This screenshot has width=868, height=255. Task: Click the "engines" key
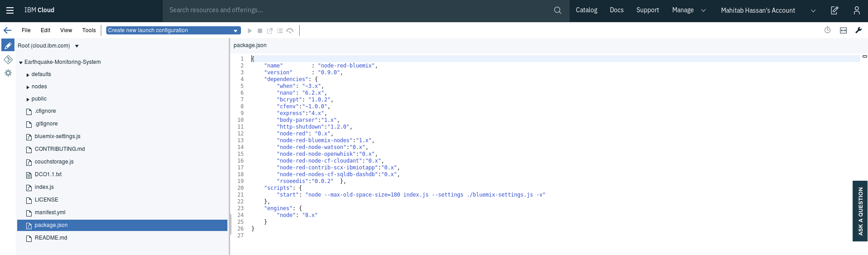(278, 208)
